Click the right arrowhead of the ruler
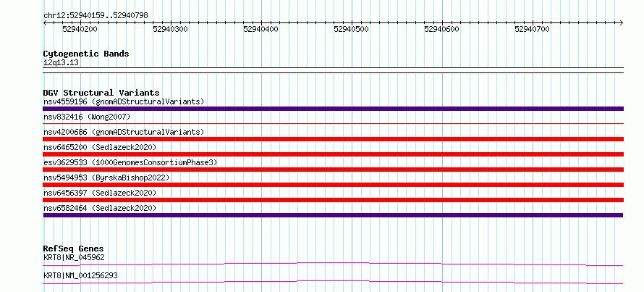 tap(622, 22)
